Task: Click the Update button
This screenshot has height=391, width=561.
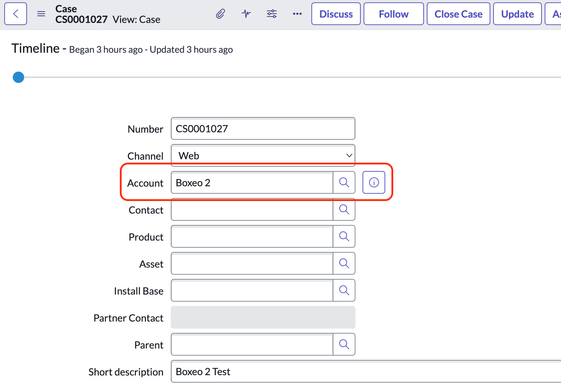Action: click(x=517, y=14)
